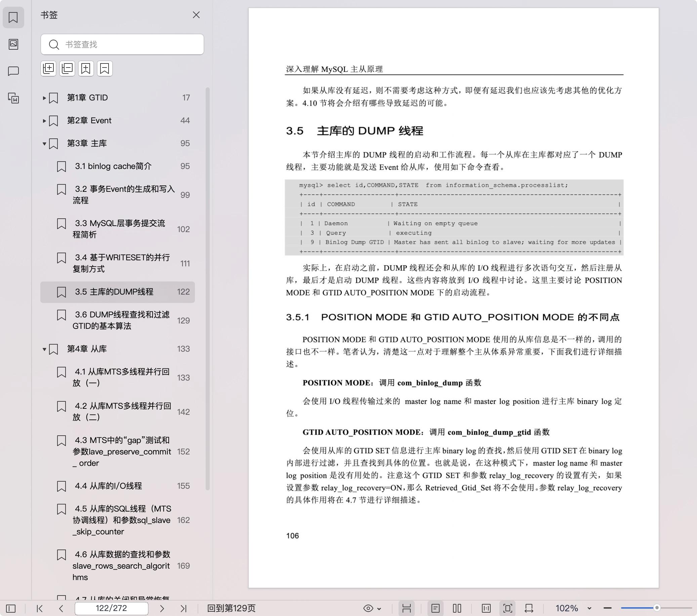The width and height of the screenshot is (697, 616).
Task: Switch to single page view
Action: click(x=436, y=608)
